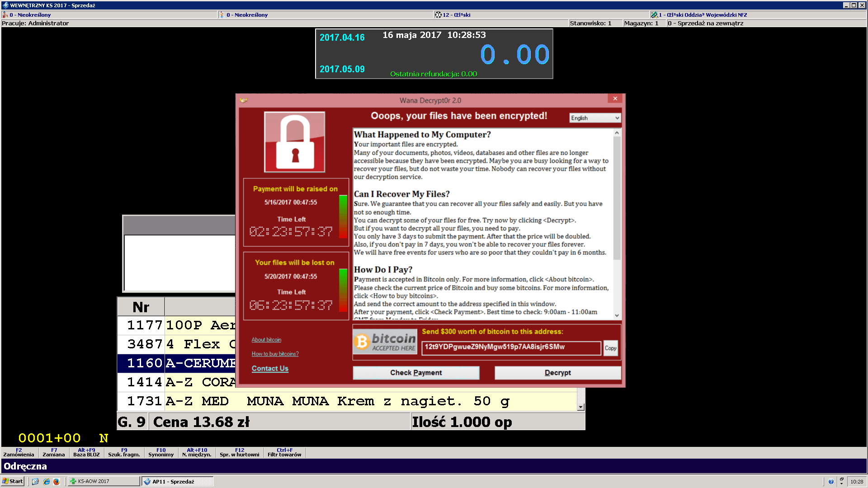
Task: Click the Start button
Action: [13, 481]
